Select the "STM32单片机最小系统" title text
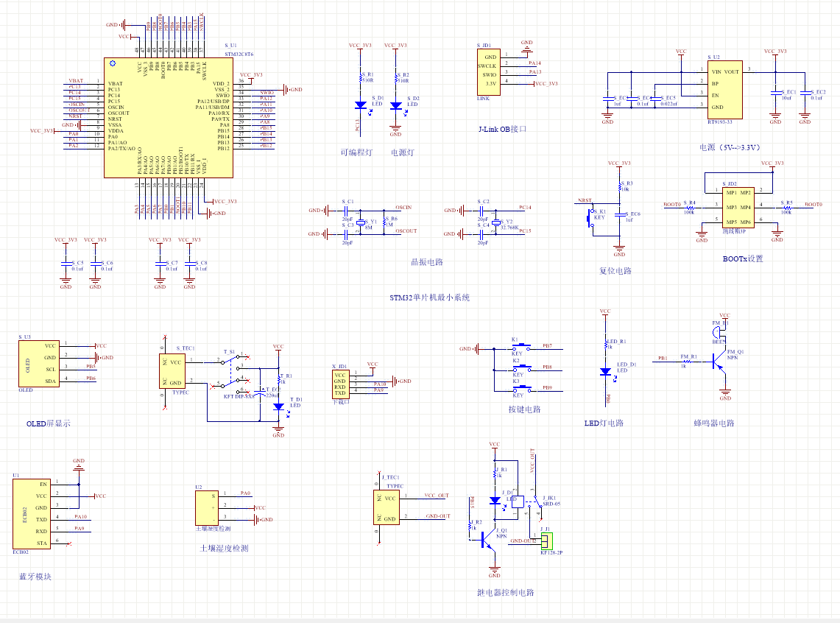Viewport: 840px width, 623px height. point(430,298)
